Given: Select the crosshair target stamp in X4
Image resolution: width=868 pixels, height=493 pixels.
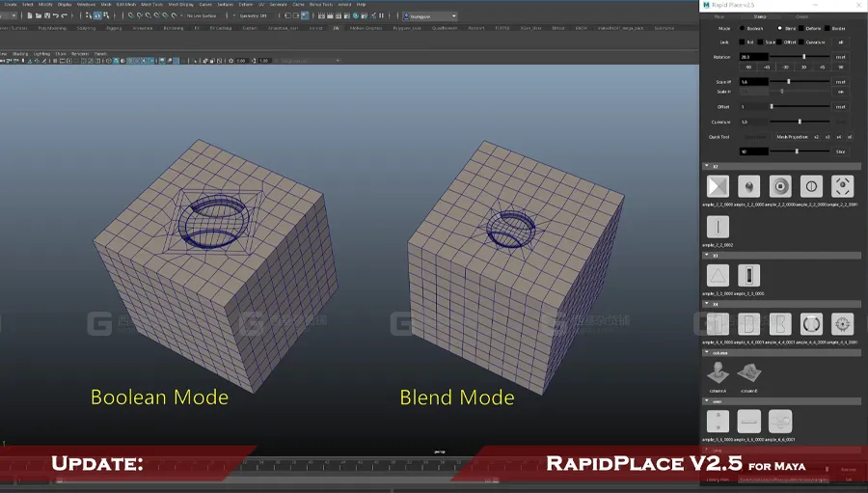Looking at the screenshot, I should coord(842,324).
